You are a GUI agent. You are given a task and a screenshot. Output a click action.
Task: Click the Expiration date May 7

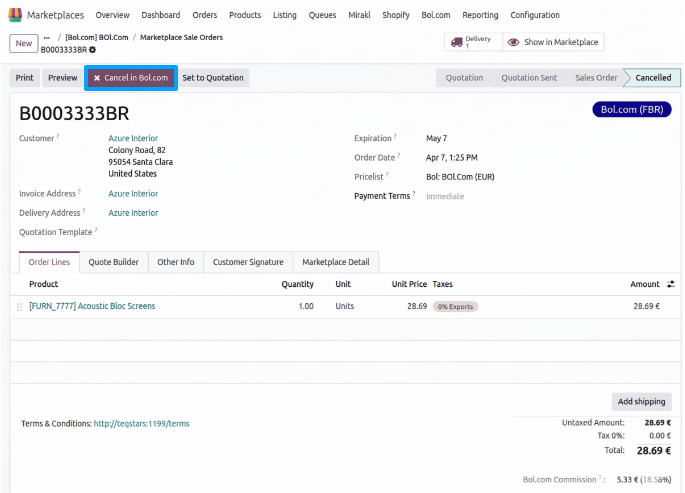pos(436,138)
